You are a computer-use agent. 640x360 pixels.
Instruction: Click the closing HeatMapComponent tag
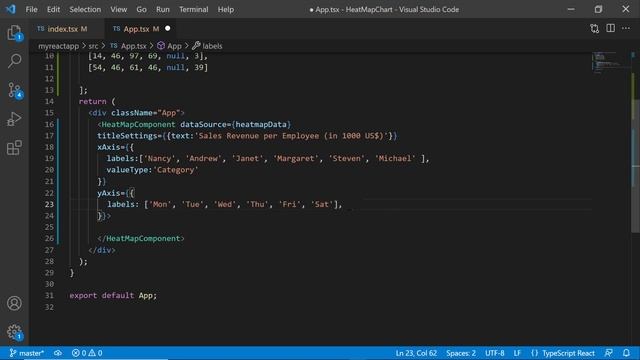pyautogui.click(x=141, y=238)
